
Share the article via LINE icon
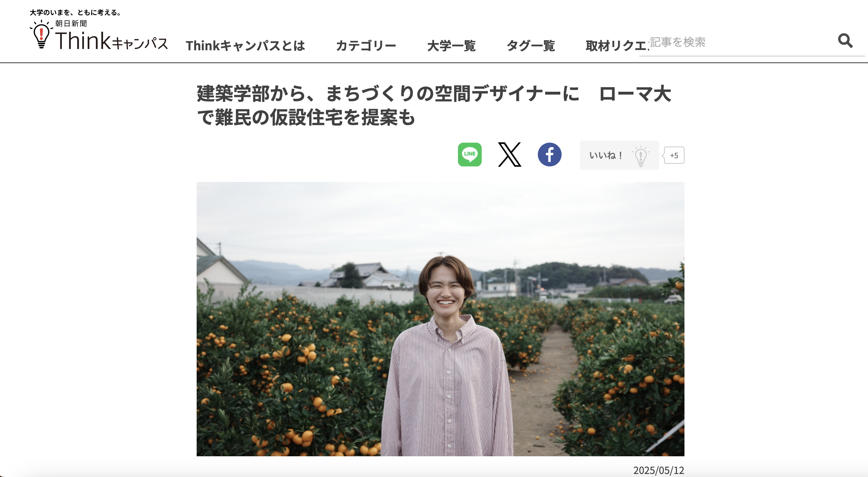click(x=470, y=155)
